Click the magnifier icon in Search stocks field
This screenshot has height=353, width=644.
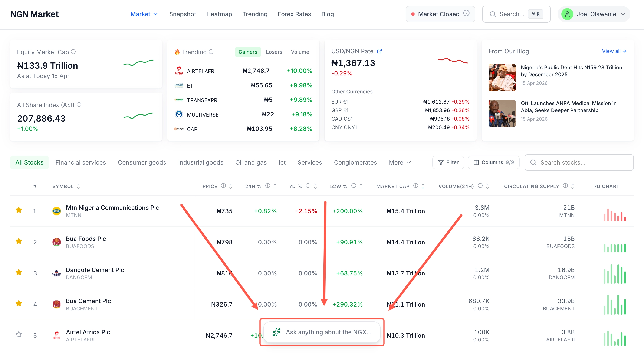click(533, 162)
